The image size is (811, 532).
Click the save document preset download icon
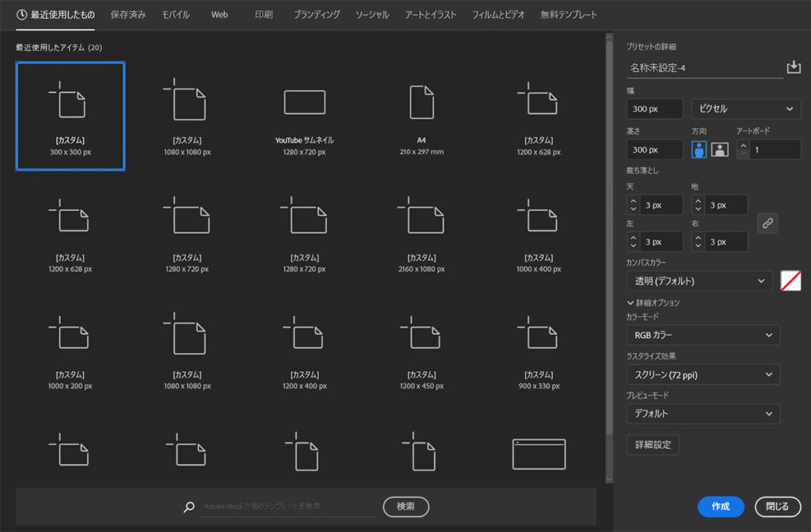pyautogui.click(x=794, y=68)
